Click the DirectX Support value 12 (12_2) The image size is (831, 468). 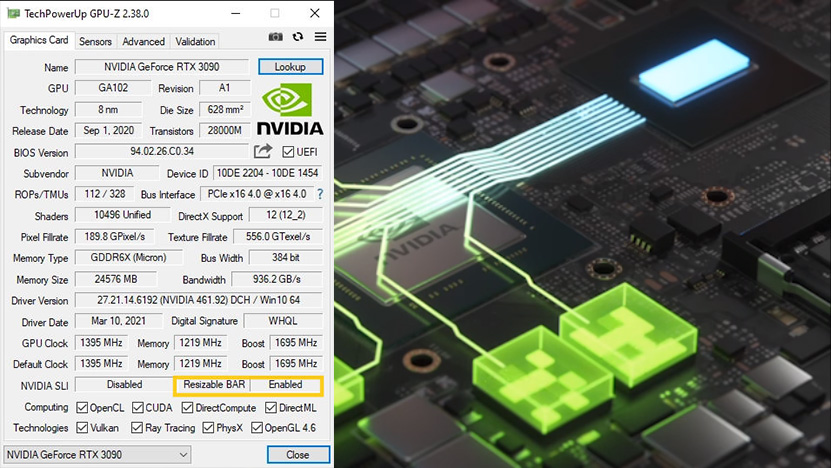point(286,215)
